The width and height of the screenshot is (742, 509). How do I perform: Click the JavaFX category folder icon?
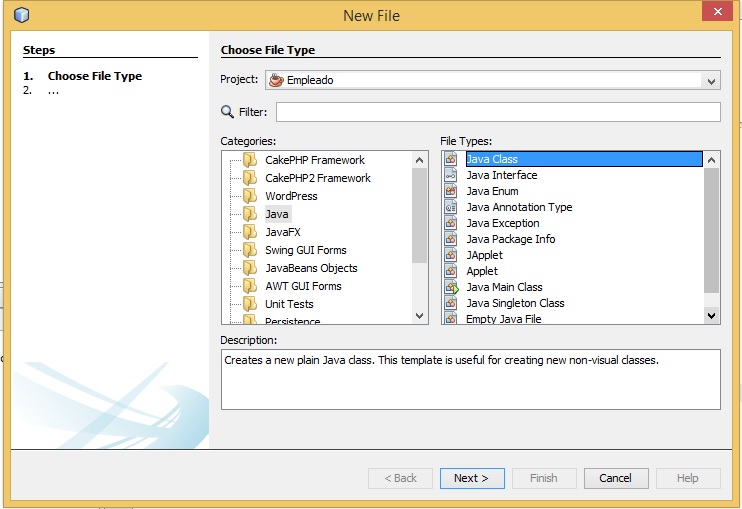click(250, 232)
